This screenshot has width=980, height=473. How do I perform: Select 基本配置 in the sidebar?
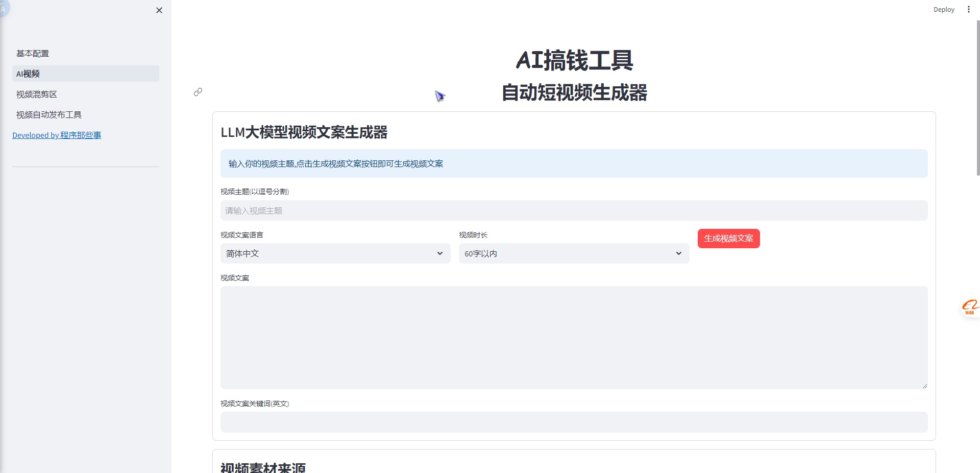pos(33,53)
